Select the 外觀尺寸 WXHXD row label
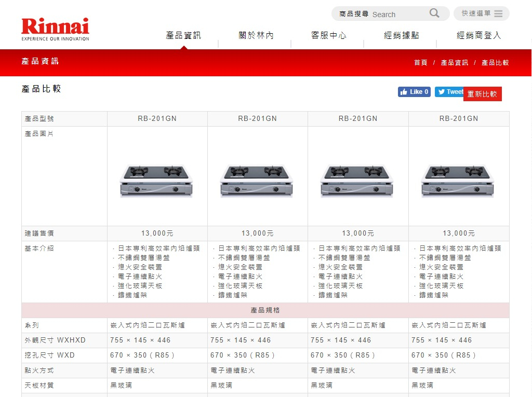Screen dimensions: 532x397 (55, 340)
